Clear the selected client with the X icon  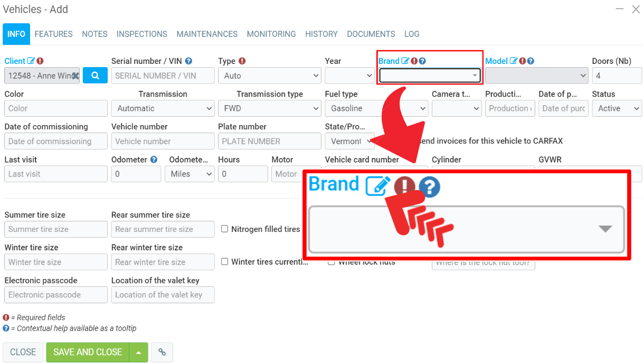point(75,76)
